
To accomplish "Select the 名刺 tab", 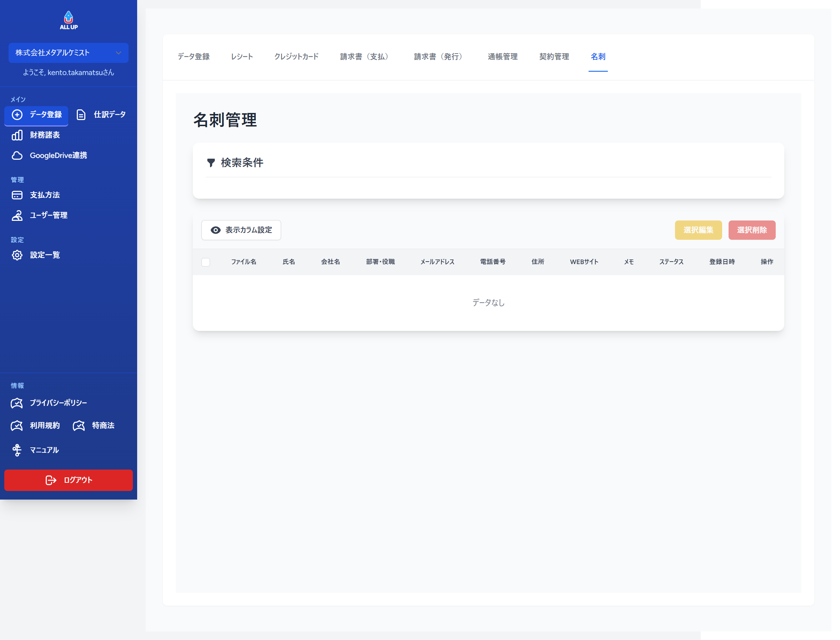I will point(598,56).
